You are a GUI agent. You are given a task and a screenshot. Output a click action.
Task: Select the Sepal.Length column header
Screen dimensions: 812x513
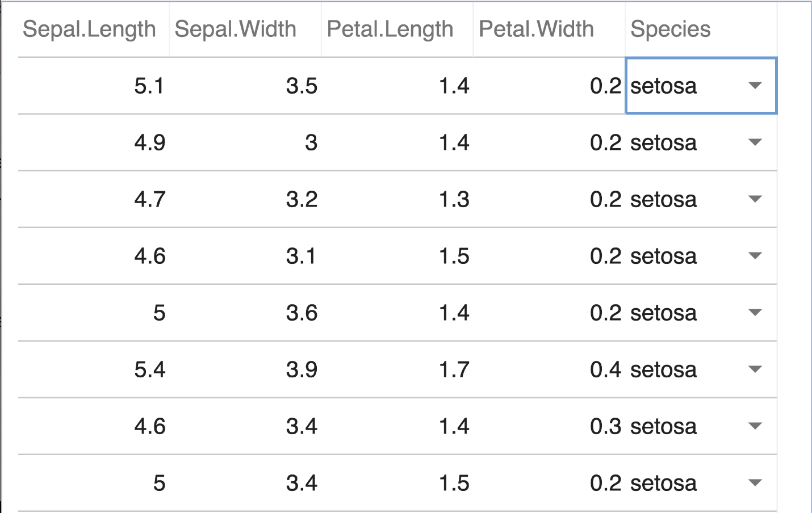click(89, 29)
